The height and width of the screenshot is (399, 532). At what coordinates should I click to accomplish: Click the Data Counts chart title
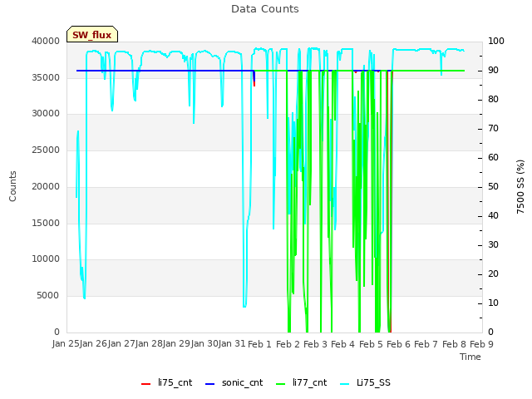pyautogui.click(x=265, y=9)
